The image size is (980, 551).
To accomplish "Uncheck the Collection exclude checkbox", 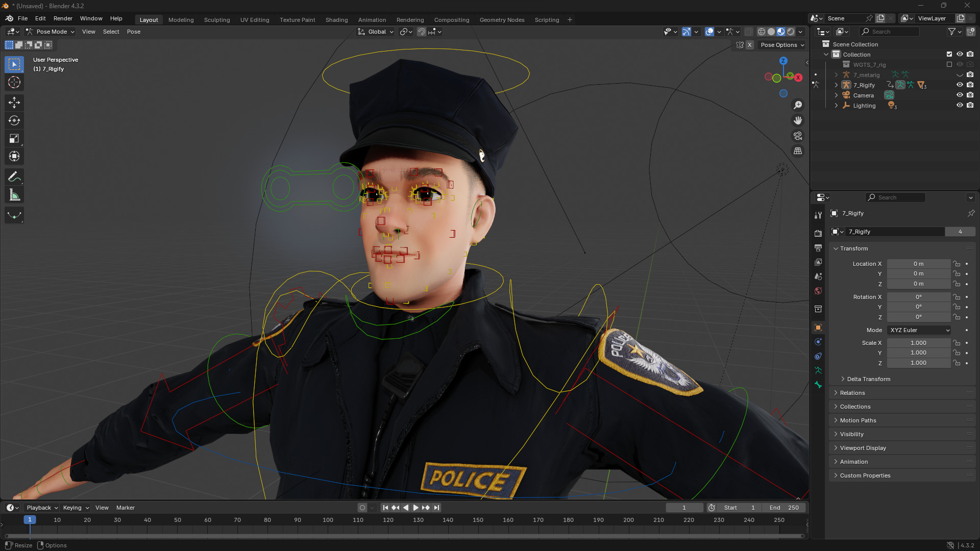I will point(949,54).
